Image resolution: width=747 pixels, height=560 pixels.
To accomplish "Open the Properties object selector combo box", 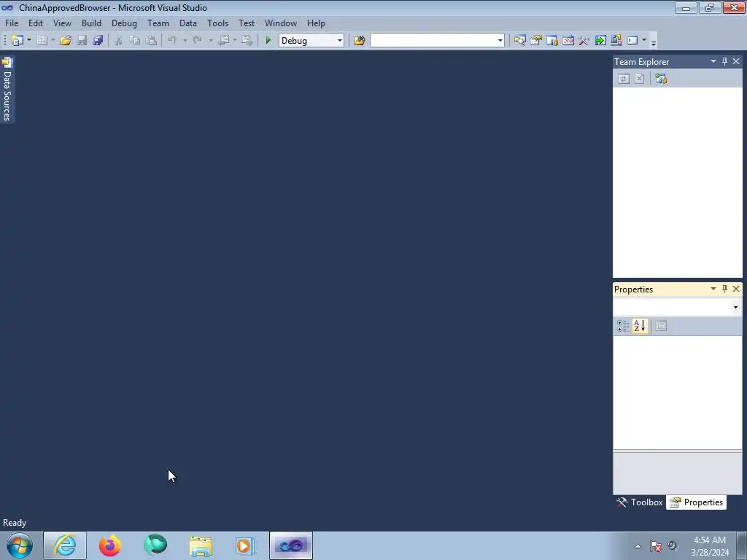I will point(677,307).
